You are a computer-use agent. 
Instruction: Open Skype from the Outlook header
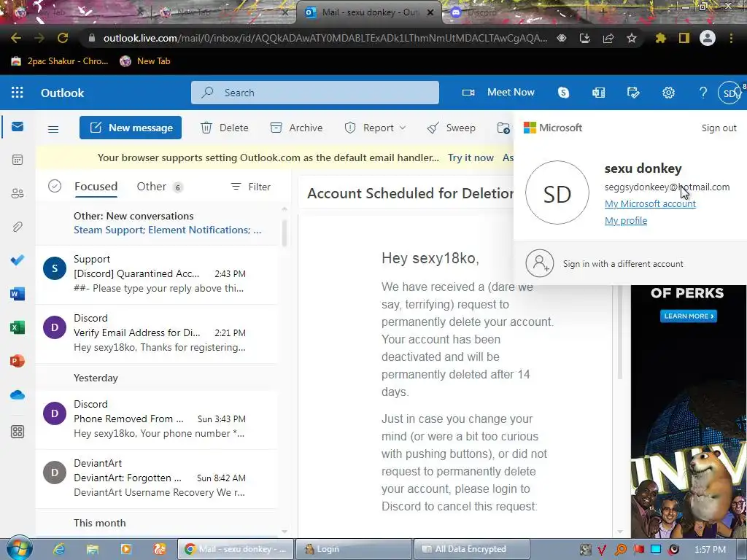pos(564,93)
